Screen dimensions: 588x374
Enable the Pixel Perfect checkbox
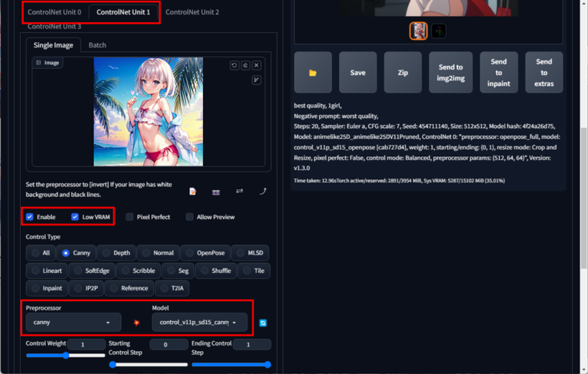pyautogui.click(x=129, y=217)
